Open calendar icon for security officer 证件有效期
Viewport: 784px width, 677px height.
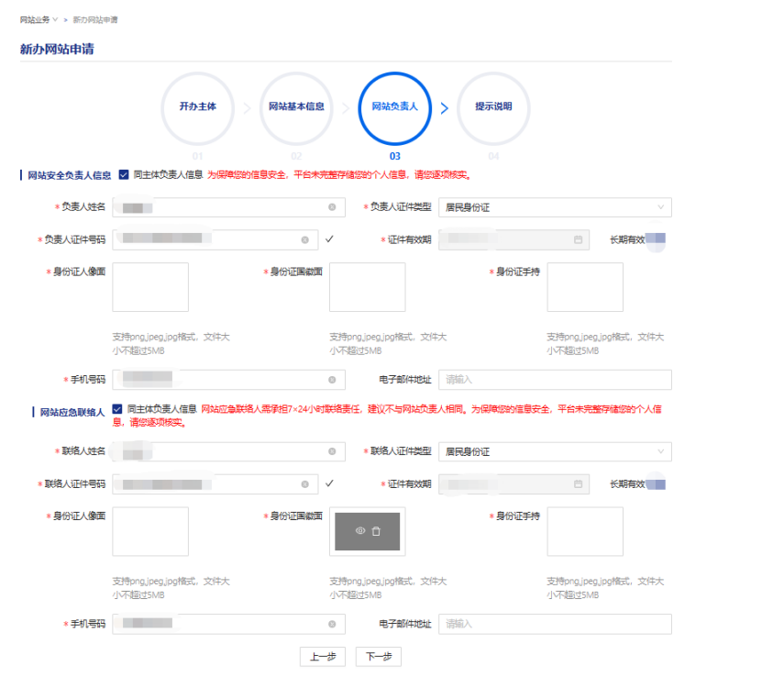(578, 239)
